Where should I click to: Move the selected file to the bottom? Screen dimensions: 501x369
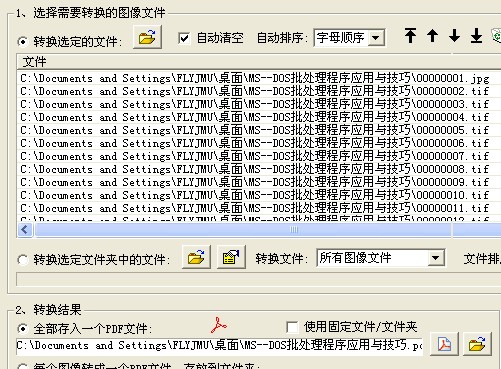pyautogui.click(x=476, y=36)
